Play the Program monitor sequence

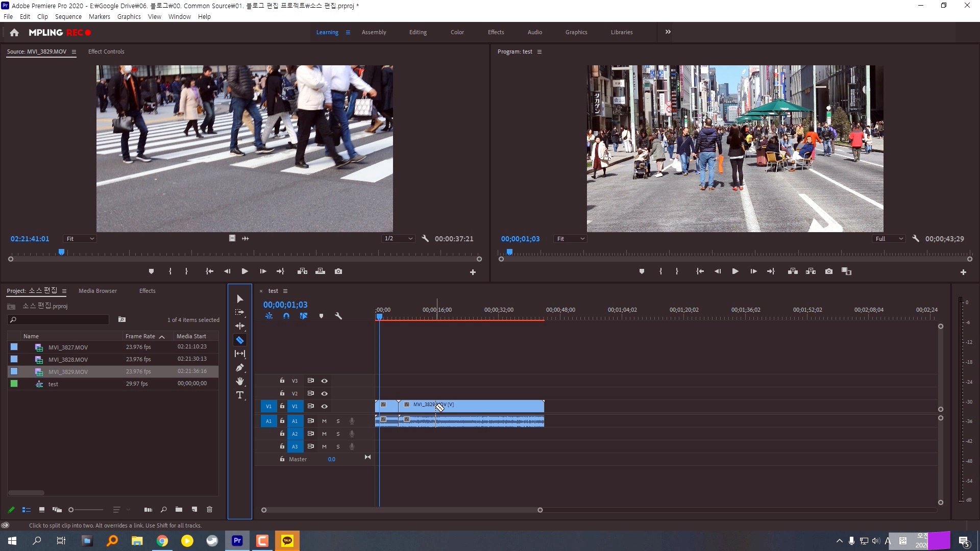point(735,271)
